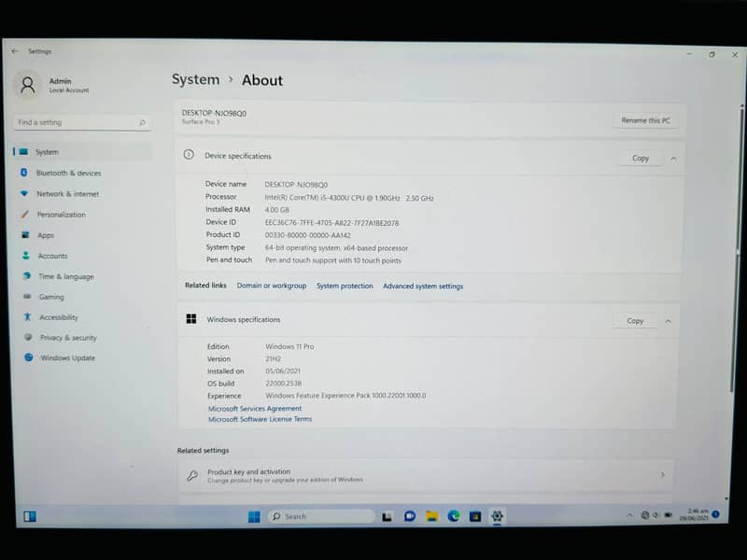
Task: Click the Edition value Windows 11 Pro
Action: coord(289,346)
